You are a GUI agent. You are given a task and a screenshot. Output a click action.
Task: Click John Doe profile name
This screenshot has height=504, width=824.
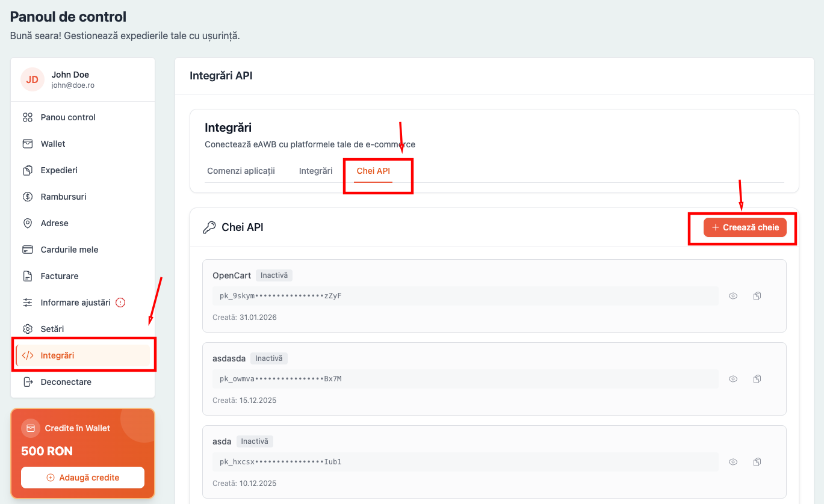click(70, 75)
